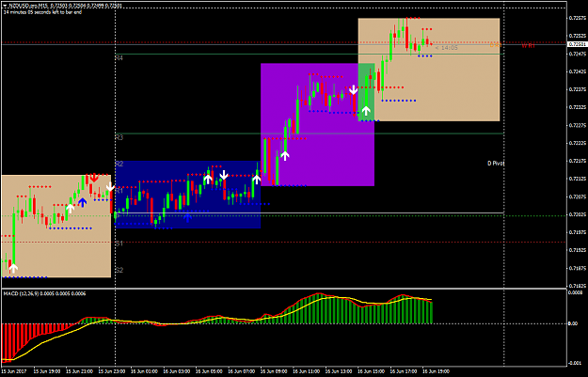The image size is (588, 377).
Task: Click the triangle beside the NZDUSD chart title
Action: 5,6
